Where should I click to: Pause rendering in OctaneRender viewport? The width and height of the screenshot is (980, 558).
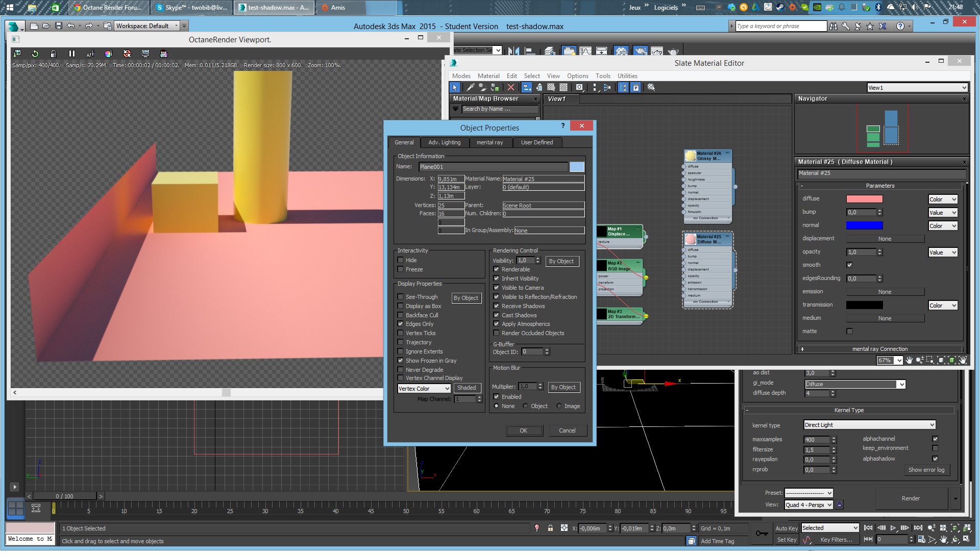coord(71,54)
